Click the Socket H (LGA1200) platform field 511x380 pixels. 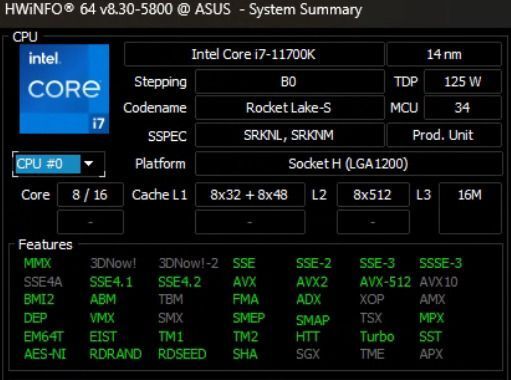(348, 164)
